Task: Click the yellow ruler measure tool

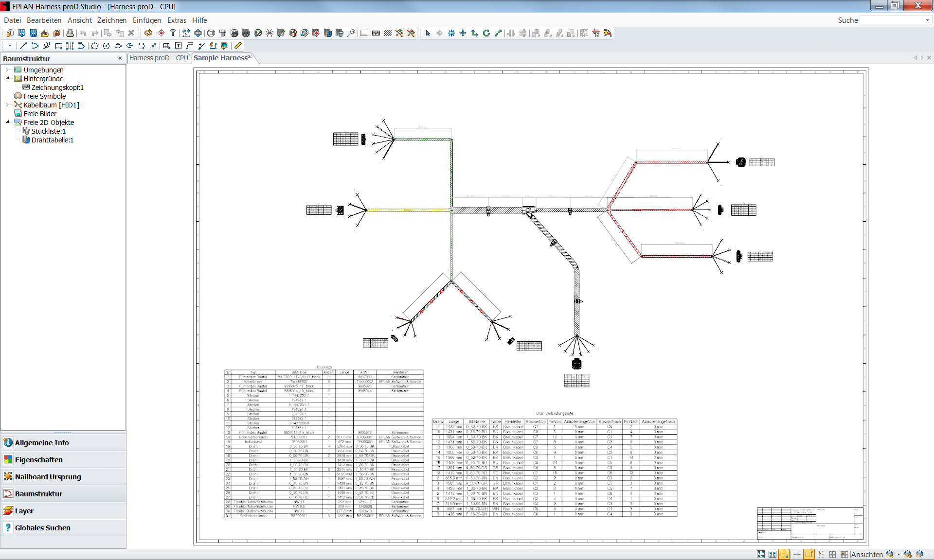Action: (x=238, y=46)
